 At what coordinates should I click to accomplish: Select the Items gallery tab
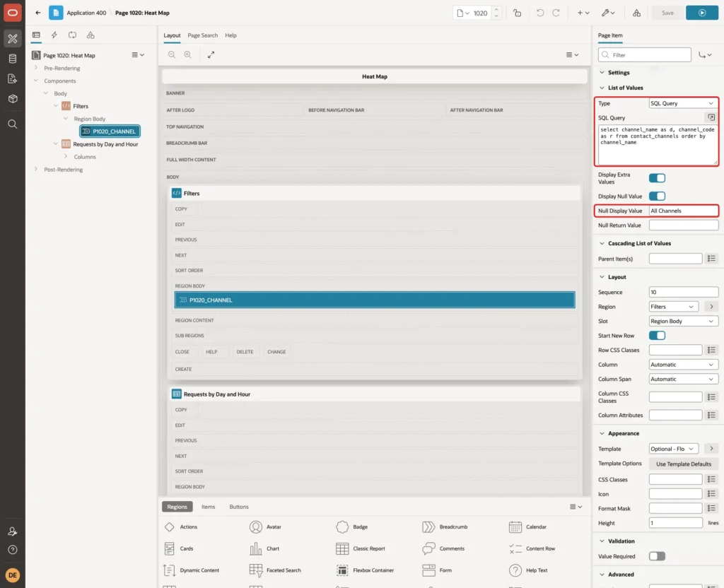tap(209, 507)
